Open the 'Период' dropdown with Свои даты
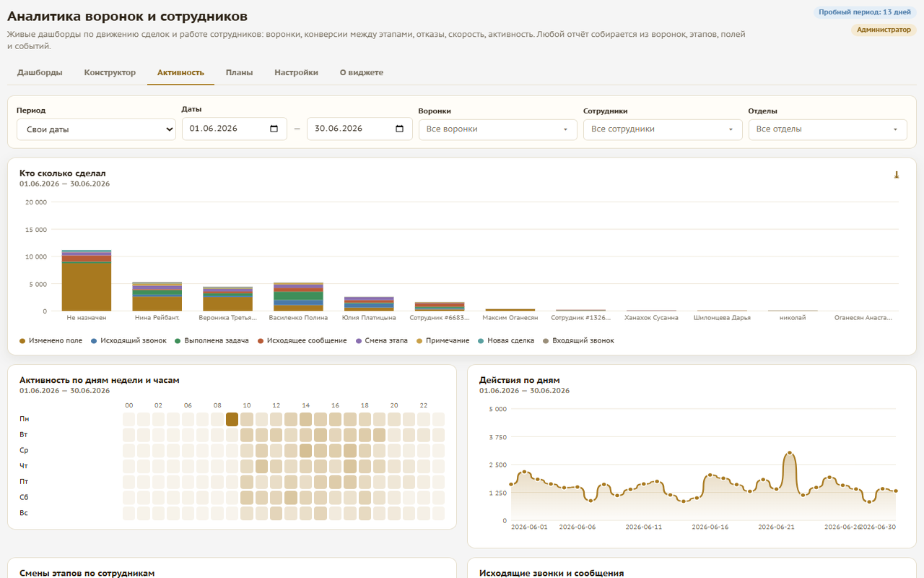The image size is (924, 578). tap(96, 129)
